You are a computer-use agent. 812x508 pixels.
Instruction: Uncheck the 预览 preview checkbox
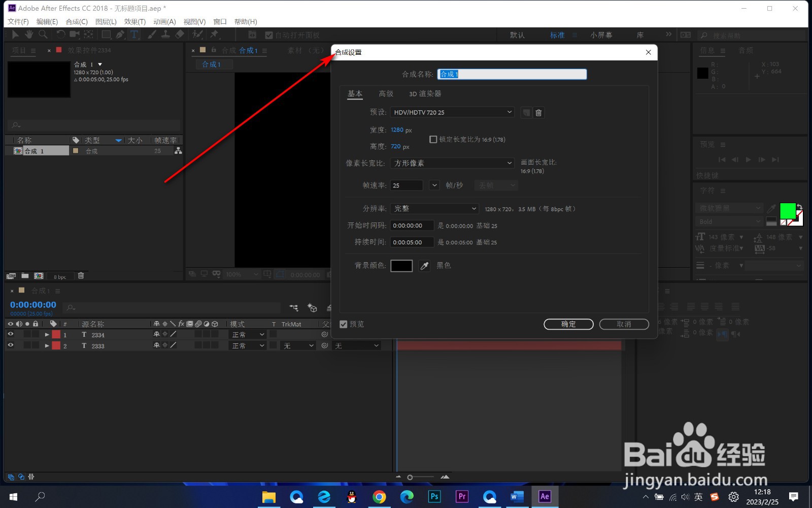click(x=344, y=324)
